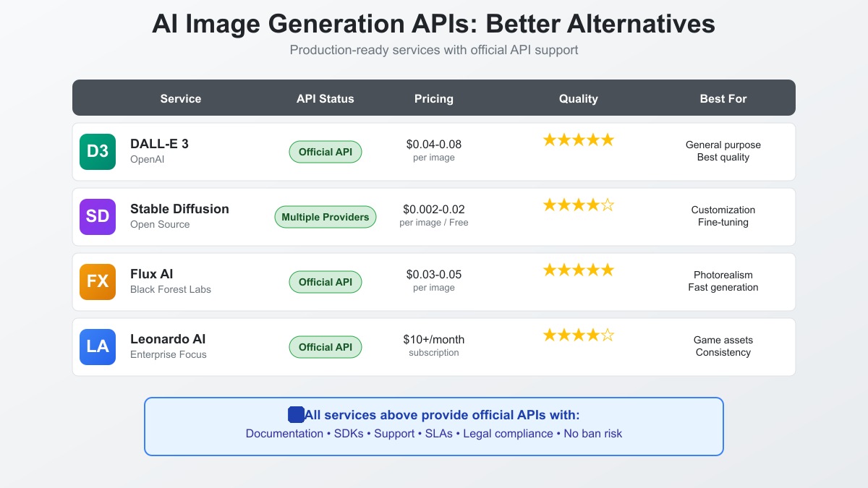Click the orange FX Flux AI icon

coord(98,282)
